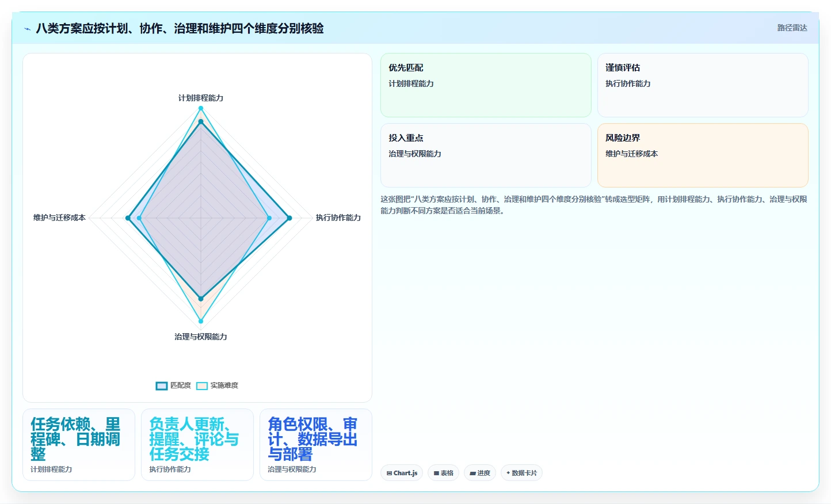
Task: Click the main title 八类方案应按计划 heading text
Action: (x=180, y=28)
